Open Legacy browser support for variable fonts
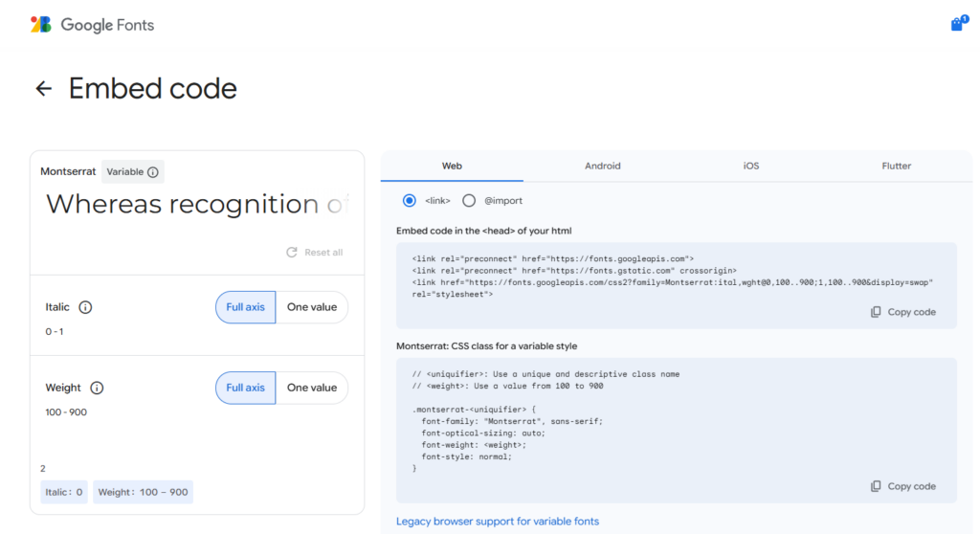 (x=497, y=522)
